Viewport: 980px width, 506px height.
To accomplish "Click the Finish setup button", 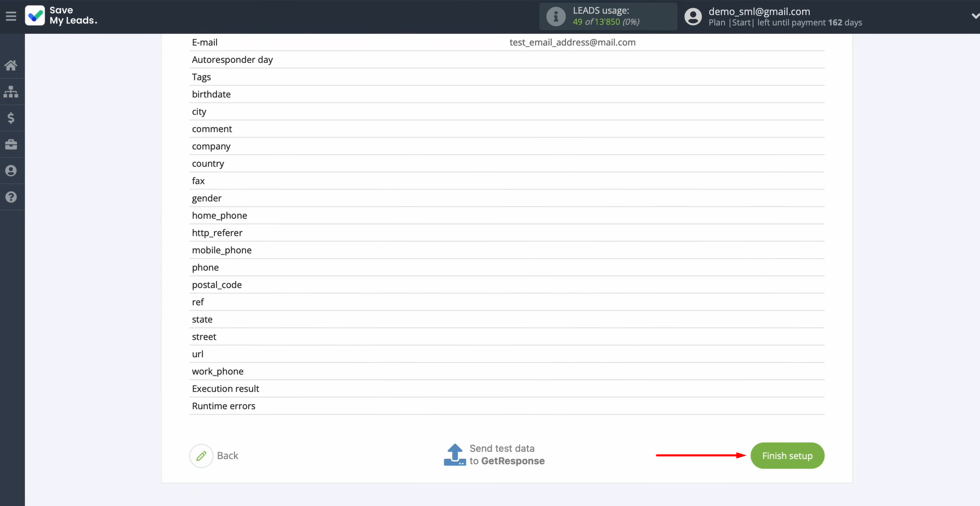I will click(x=787, y=456).
